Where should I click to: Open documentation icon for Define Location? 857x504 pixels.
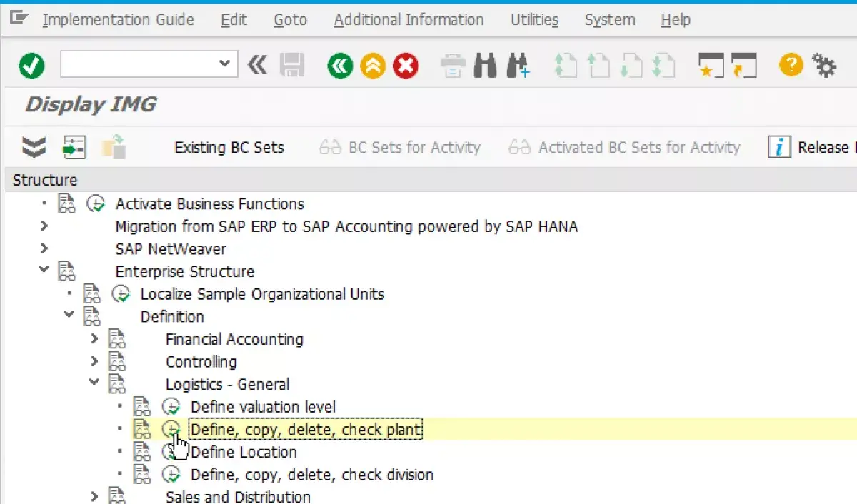click(142, 452)
